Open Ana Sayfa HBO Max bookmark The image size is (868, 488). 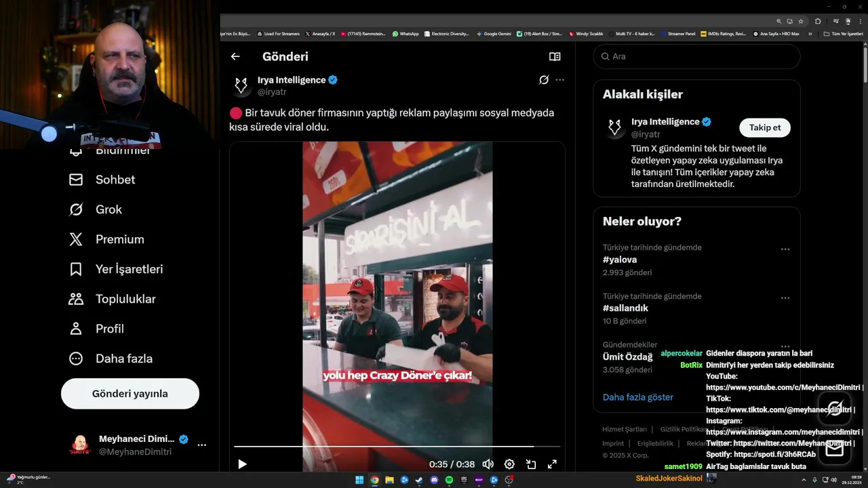pyautogui.click(x=776, y=33)
